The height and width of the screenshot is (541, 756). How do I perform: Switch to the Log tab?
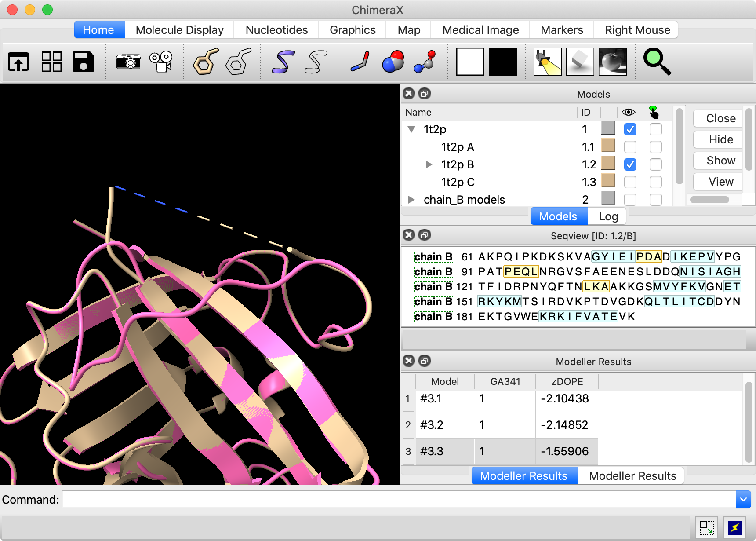tap(608, 216)
